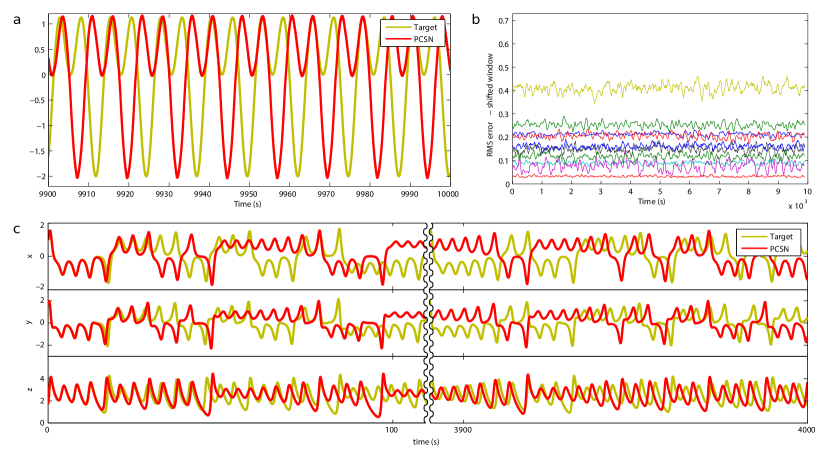Click the wavy axis-break marker in panel c

429,324
